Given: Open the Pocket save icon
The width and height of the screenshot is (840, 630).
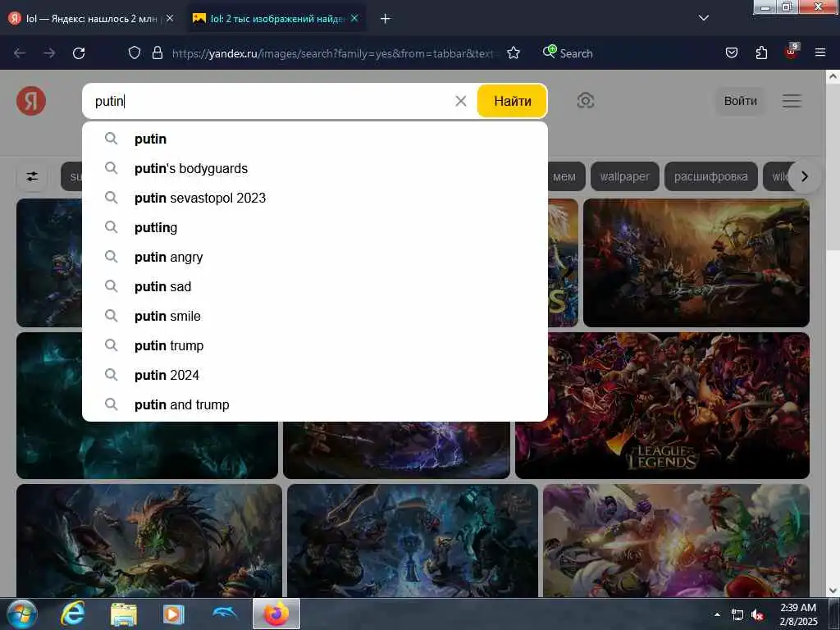Looking at the screenshot, I should coord(731,52).
